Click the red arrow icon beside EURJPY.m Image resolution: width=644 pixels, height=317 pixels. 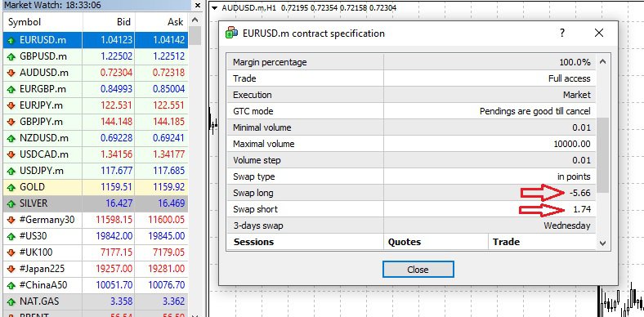11,106
